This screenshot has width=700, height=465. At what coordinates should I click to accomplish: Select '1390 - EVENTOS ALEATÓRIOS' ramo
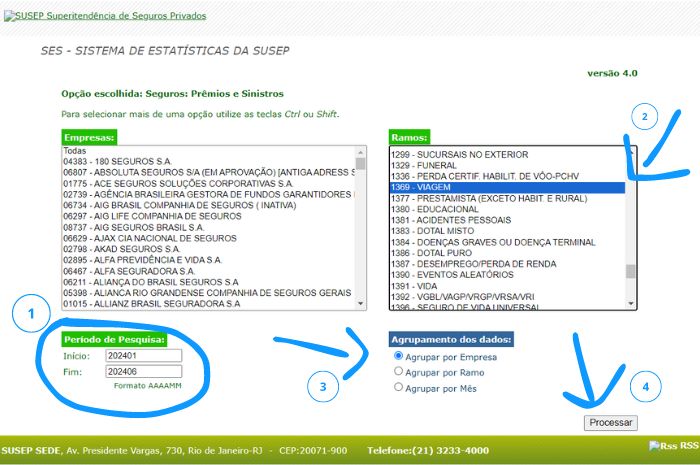508,275
